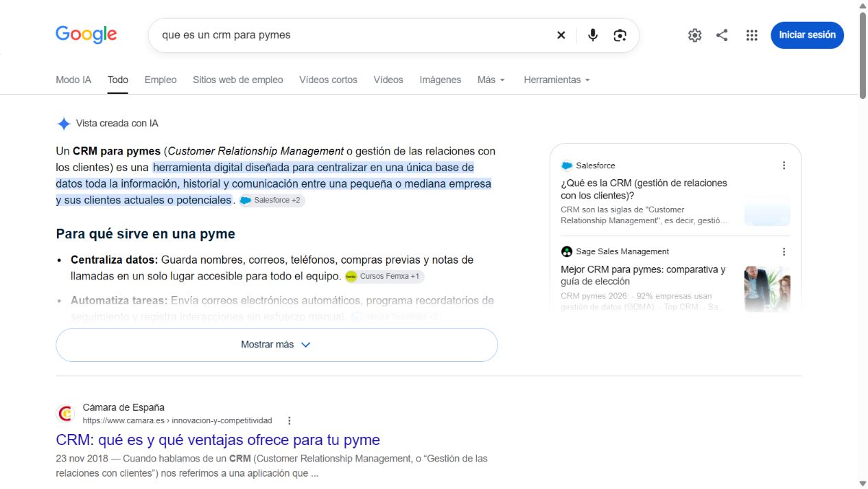The width and height of the screenshot is (868, 489).
Task: Start voice search with the microphone icon
Action: point(593,35)
